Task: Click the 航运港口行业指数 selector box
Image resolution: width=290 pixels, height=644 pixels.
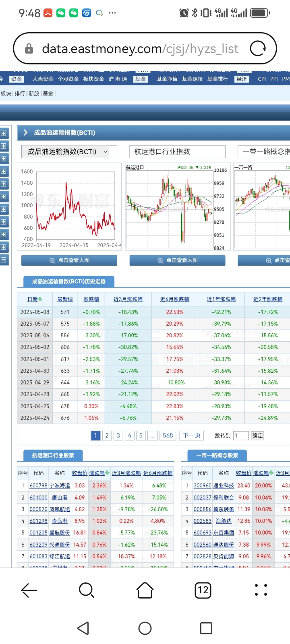Action: pos(177,152)
